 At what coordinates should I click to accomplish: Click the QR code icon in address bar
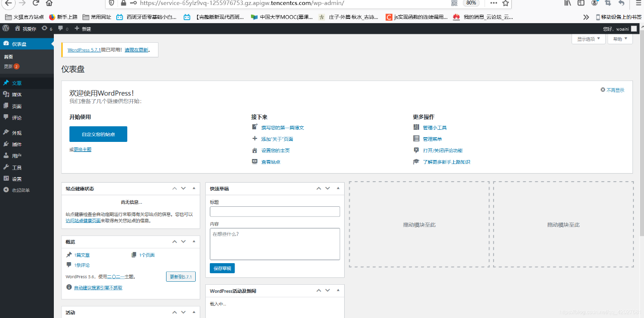454,3
